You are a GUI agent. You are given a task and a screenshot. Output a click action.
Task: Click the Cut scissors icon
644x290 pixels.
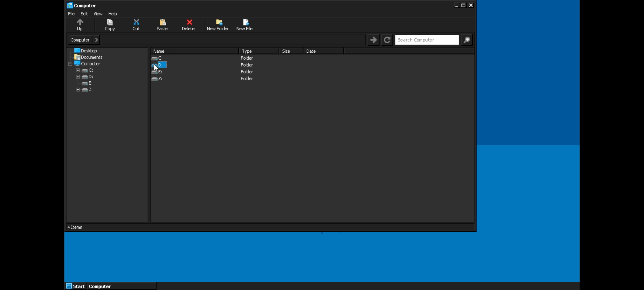(x=136, y=22)
